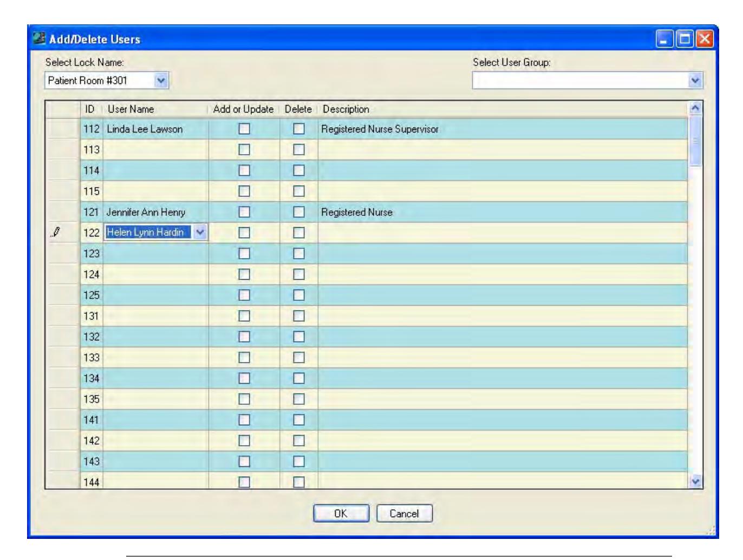Click the pencil edit marker on row 122
Screen dimensions: 743x560
coord(56,233)
